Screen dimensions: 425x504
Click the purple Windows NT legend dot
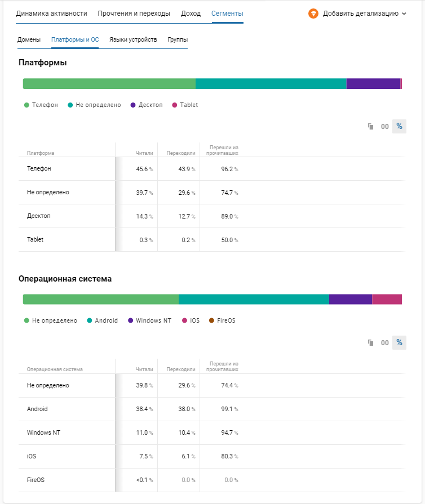(131, 320)
